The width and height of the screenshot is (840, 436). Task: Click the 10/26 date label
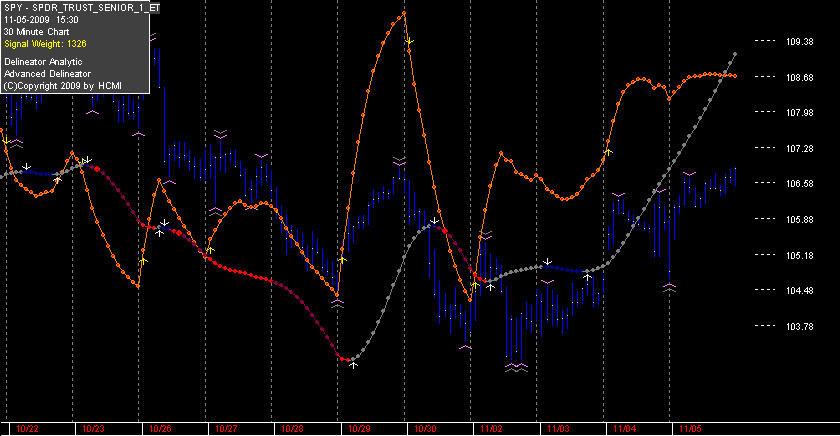click(x=160, y=429)
